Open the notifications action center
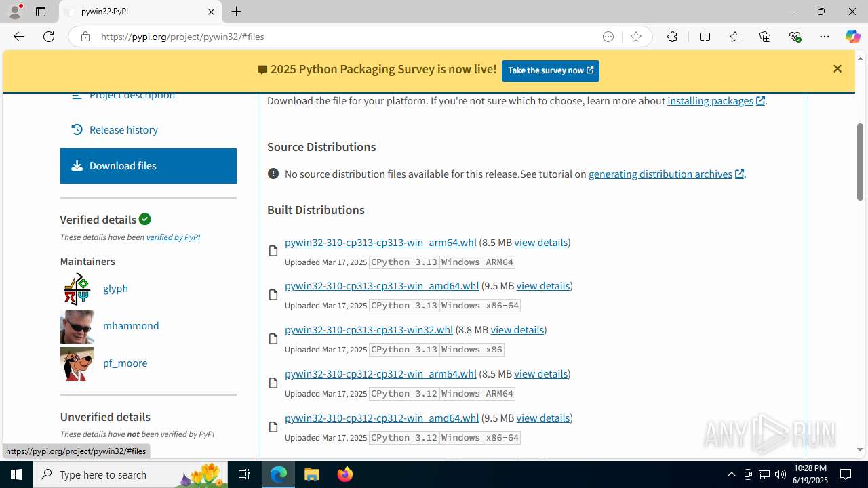 846,474
